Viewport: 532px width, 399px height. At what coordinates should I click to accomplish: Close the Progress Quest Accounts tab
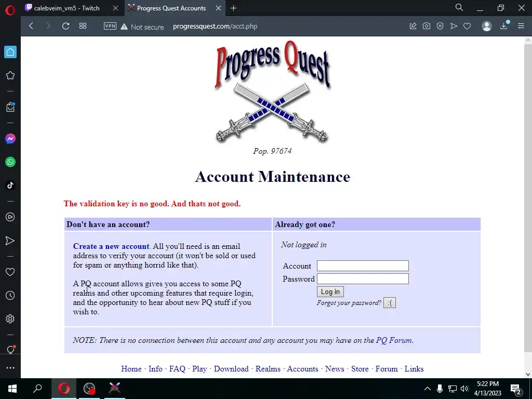point(219,8)
